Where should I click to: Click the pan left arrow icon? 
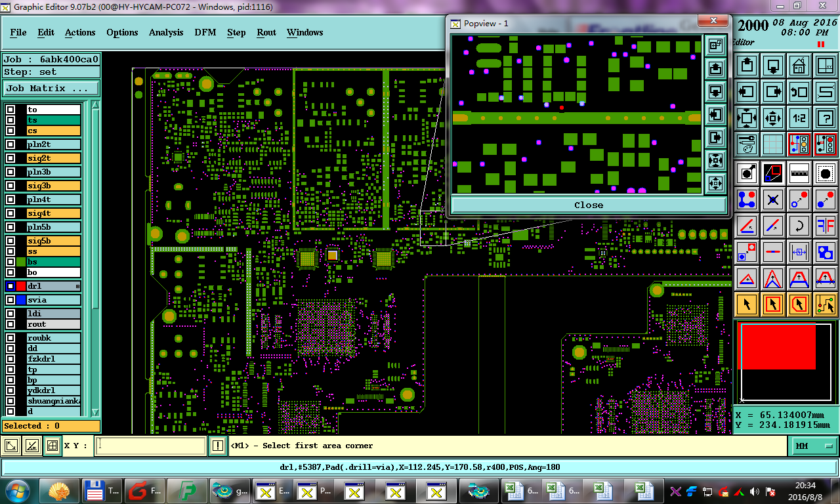(x=747, y=92)
